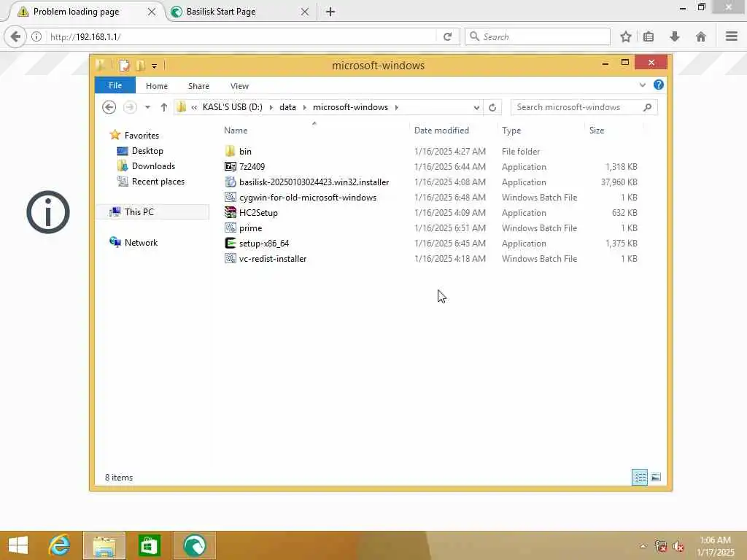747x560 pixels.
Task: Navigate back in File Explorer
Action: (x=109, y=107)
